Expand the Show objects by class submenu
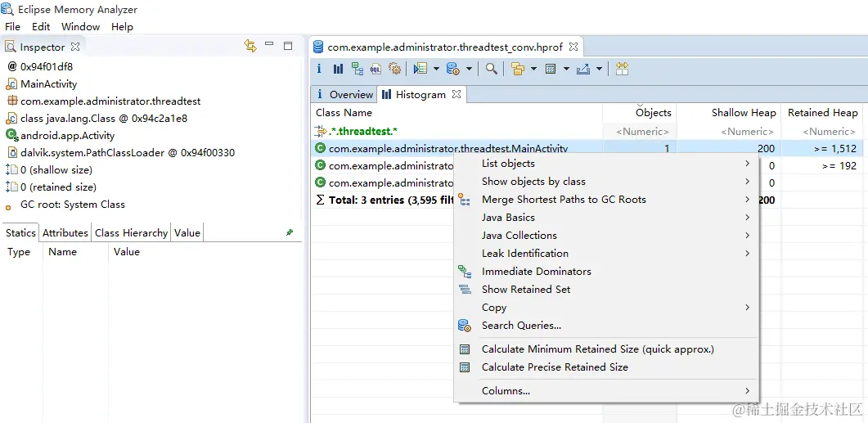The width and height of the screenshot is (868, 423). [x=747, y=181]
